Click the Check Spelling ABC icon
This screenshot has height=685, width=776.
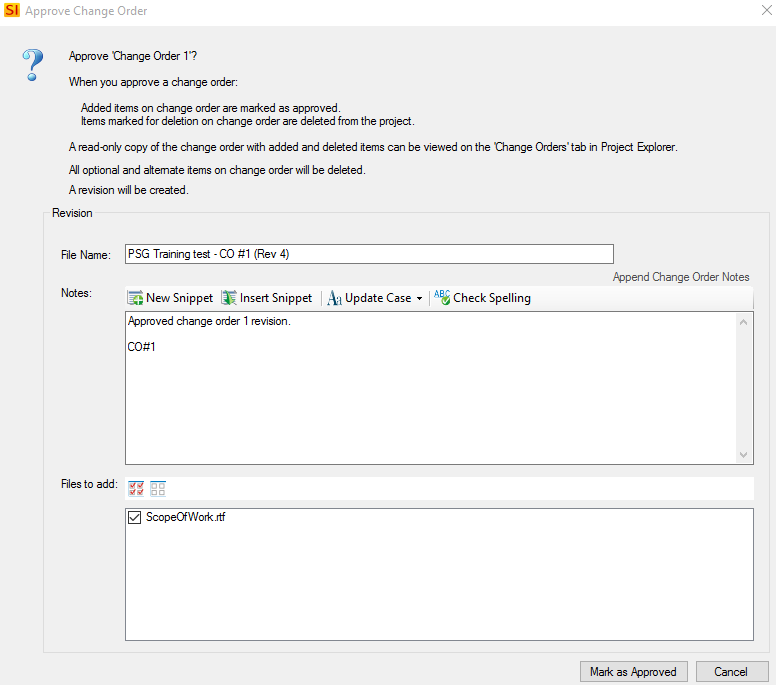tap(442, 297)
